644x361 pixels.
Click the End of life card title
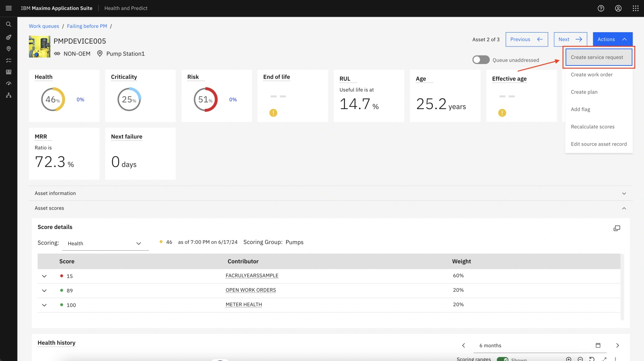point(277,77)
